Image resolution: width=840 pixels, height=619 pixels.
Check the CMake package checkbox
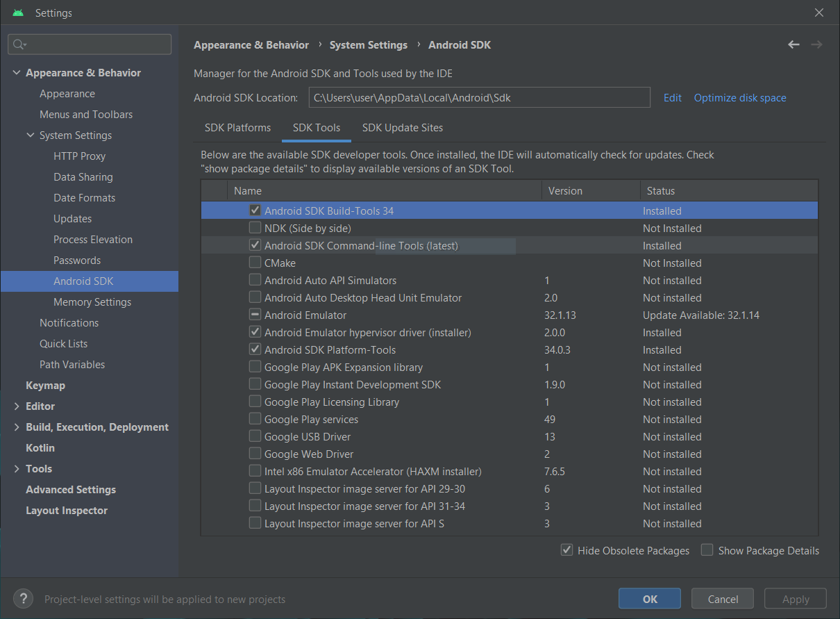[255, 263]
